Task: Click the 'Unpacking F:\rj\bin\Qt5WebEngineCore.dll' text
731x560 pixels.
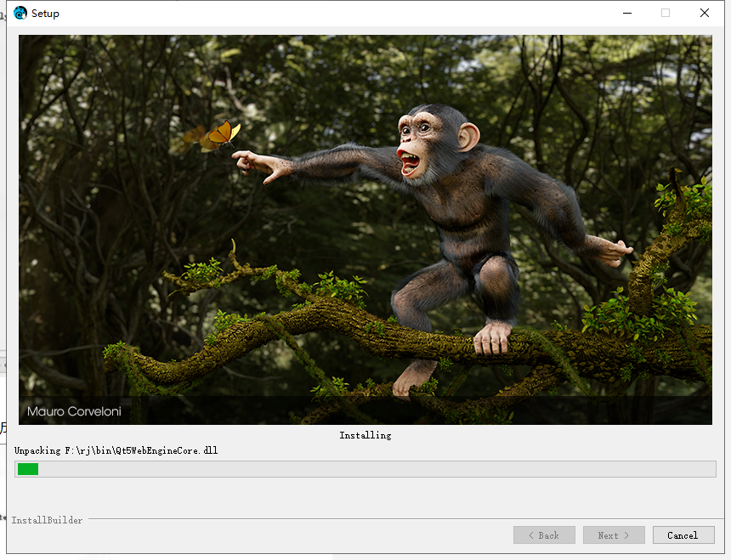Action: [x=116, y=450]
